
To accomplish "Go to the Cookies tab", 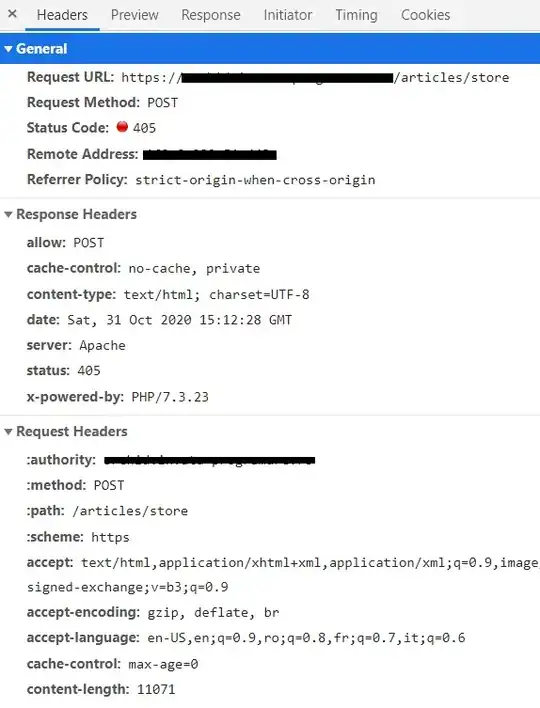I will (x=425, y=15).
